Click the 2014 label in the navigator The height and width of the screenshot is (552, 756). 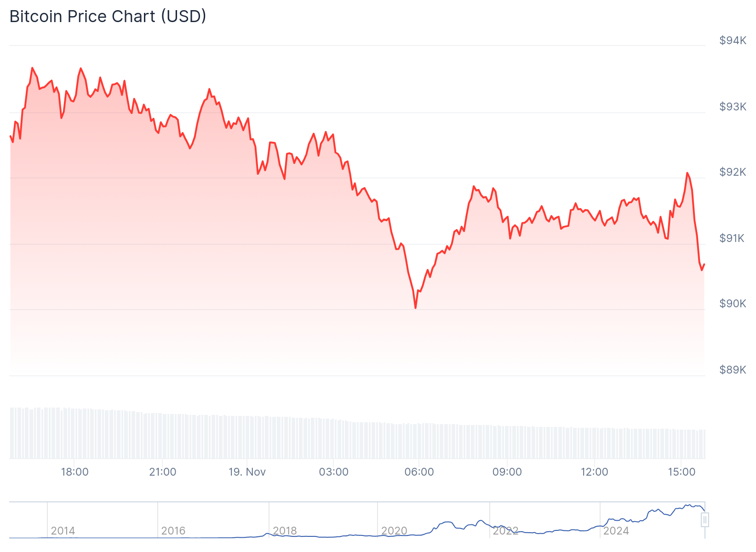[63, 531]
